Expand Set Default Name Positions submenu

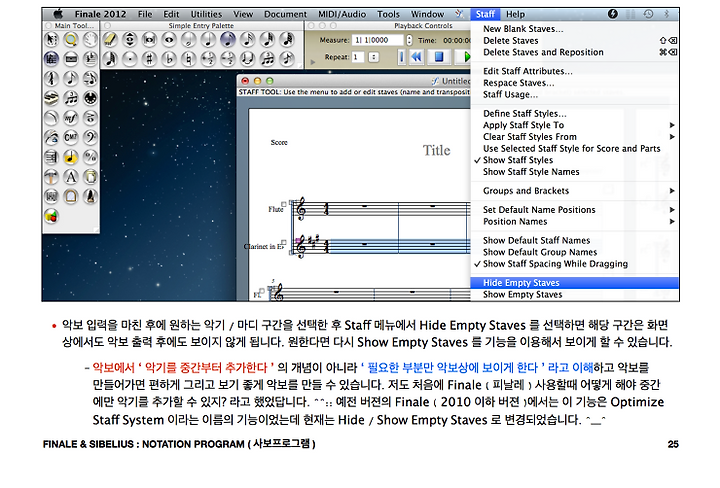pyautogui.click(x=575, y=210)
